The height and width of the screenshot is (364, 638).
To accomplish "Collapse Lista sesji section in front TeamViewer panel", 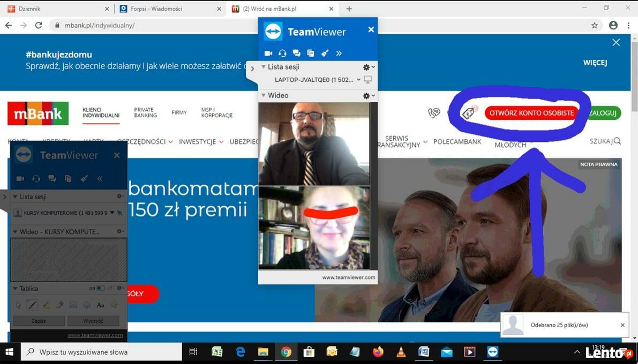I will pos(263,67).
